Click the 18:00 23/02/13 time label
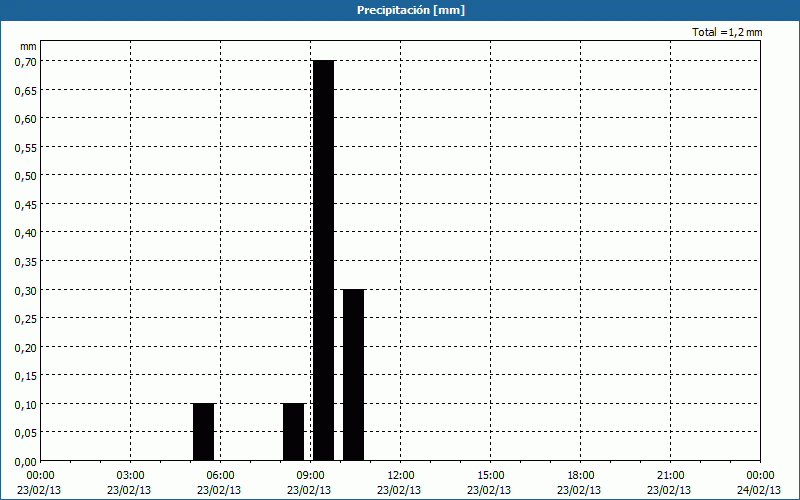 pos(580,483)
